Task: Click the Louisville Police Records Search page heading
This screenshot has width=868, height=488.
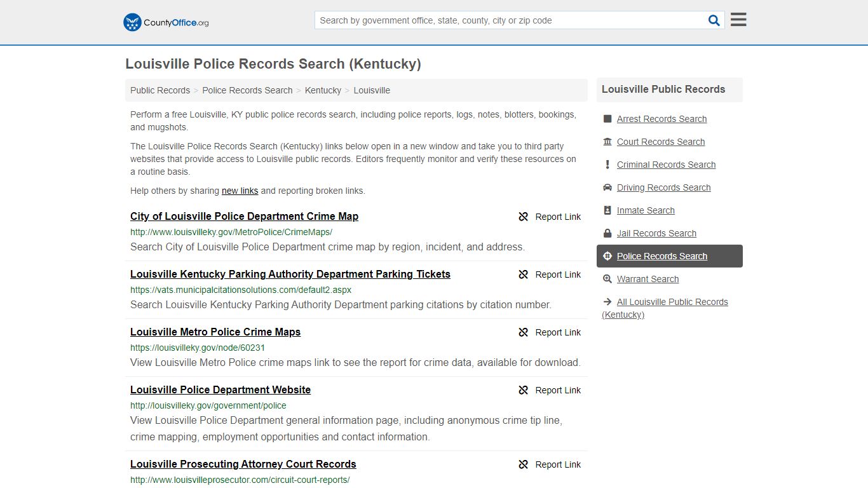Action: point(273,64)
